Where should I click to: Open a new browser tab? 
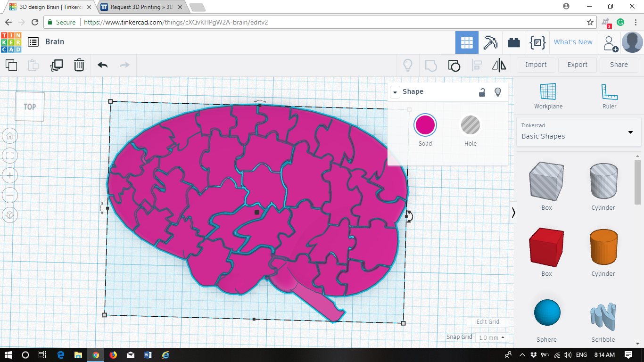click(x=197, y=7)
